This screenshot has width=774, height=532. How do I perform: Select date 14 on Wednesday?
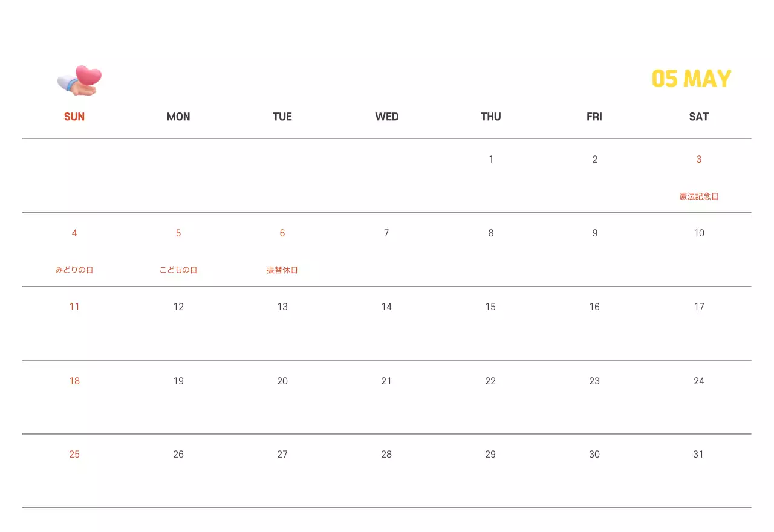click(386, 307)
